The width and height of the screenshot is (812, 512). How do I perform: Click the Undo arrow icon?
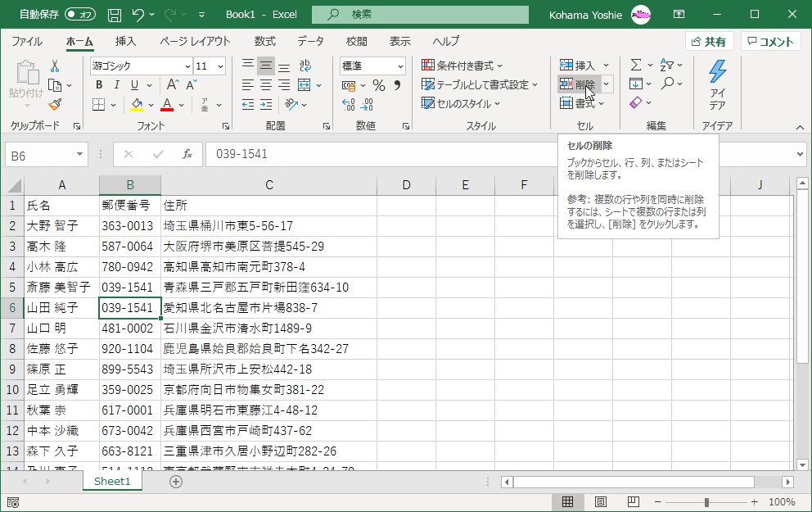point(138,15)
